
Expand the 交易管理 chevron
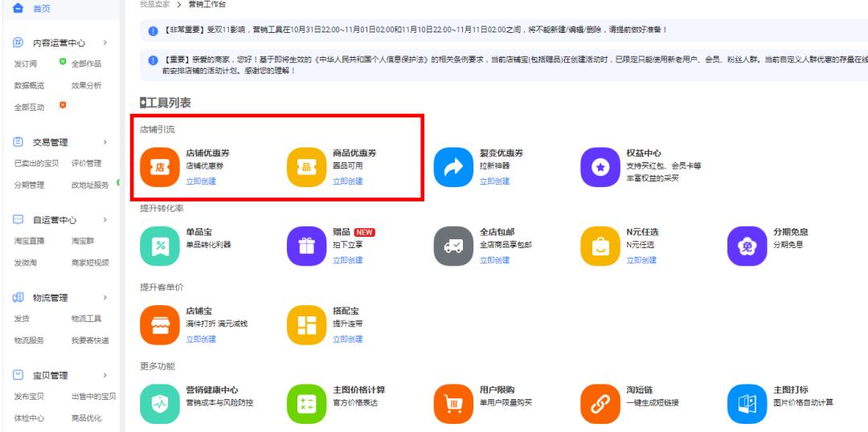(104, 142)
